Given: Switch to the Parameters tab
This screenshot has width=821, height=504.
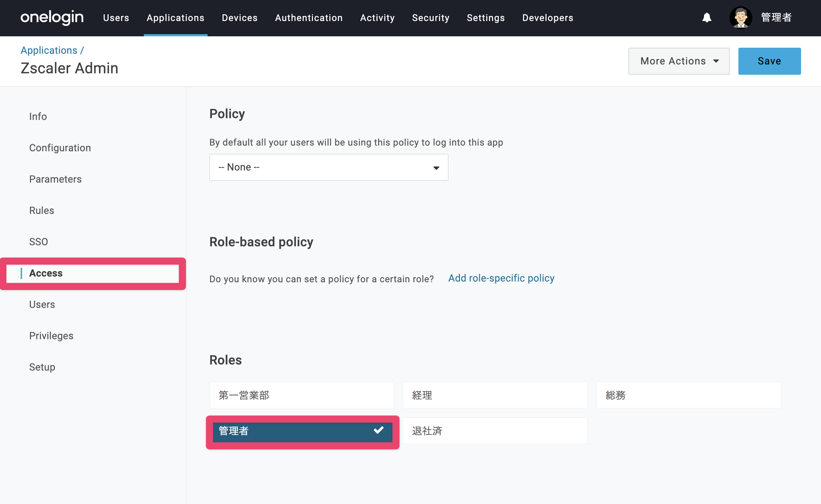Looking at the screenshot, I should [x=56, y=179].
